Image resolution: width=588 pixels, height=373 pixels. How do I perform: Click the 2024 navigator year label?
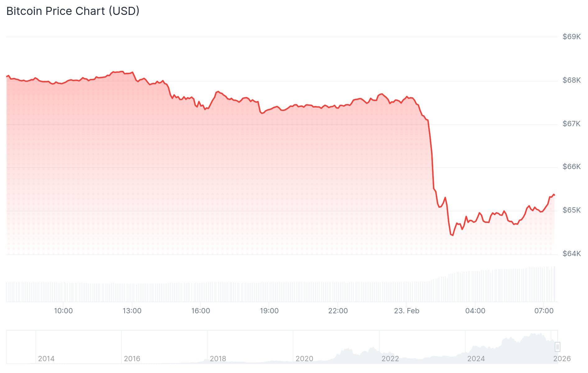[476, 359]
